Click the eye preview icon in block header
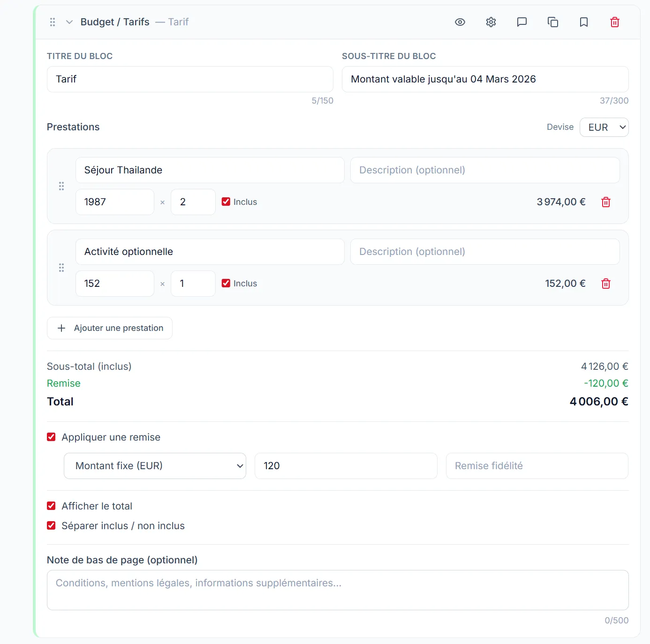 point(460,22)
